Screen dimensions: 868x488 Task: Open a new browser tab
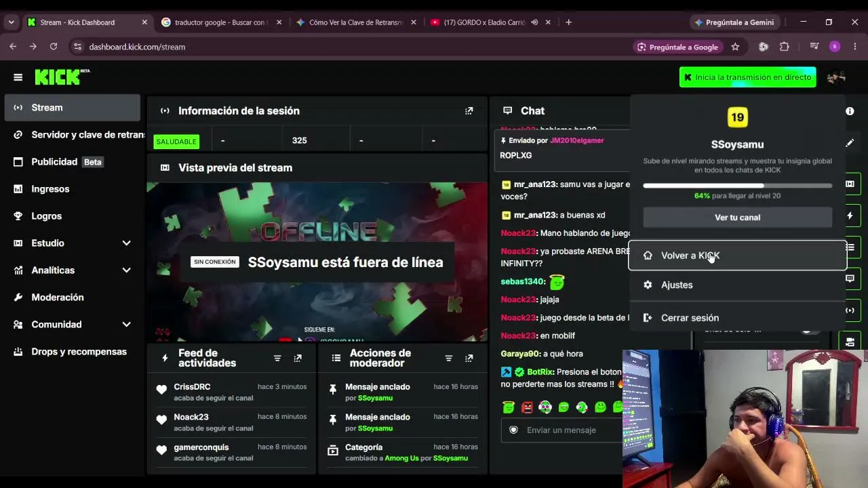click(x=568, y=22)
